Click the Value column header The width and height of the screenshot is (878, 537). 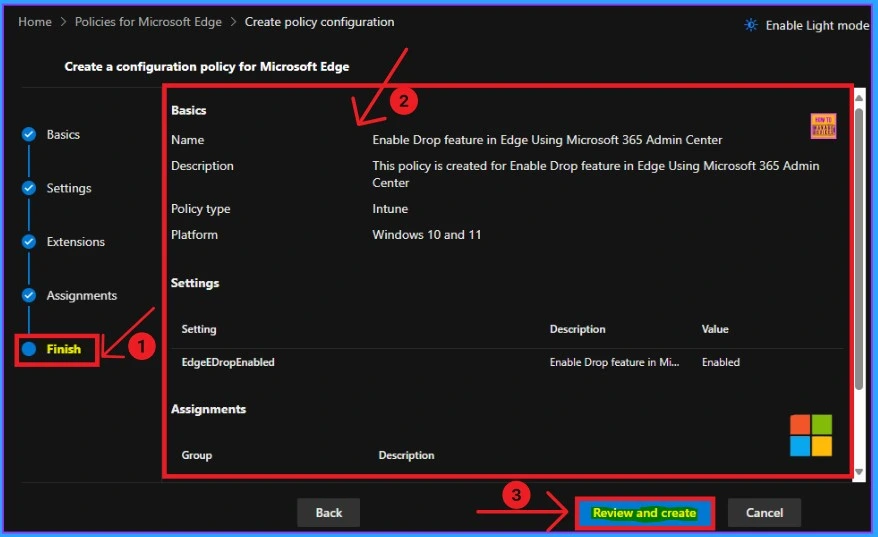coord(715,329)
